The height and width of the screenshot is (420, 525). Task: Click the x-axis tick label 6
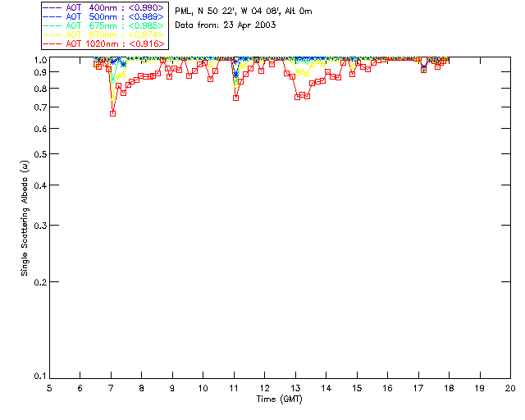pyautogui.click(x=80, y=388)
